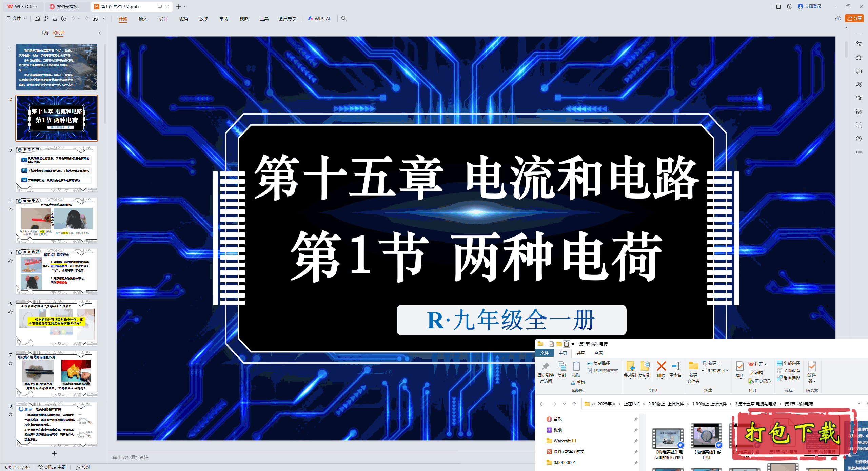The height and width of the screenshot is (471, 868).
Task: Click the Redo arrow icon
Action: pos(87,18)
